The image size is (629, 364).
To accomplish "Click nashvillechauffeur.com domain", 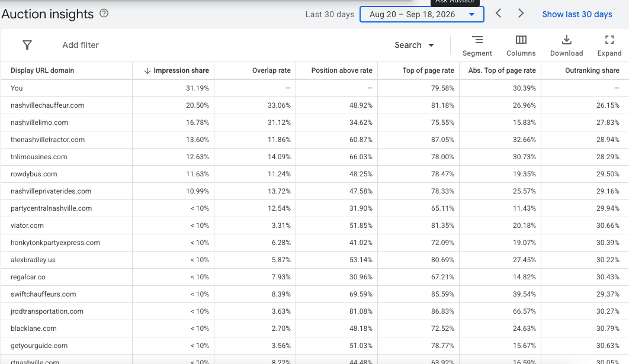I will click(47, 105).
